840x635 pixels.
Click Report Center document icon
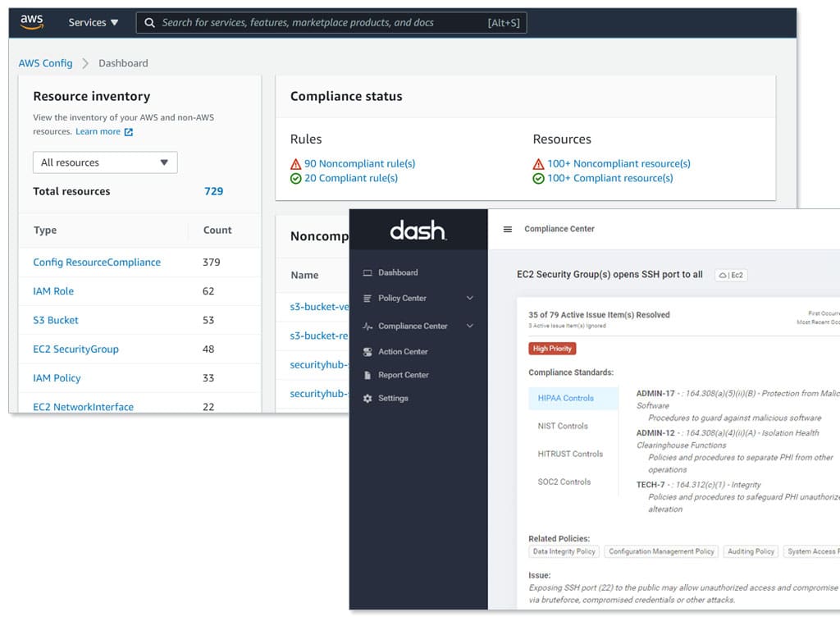[x=367, y=375]
